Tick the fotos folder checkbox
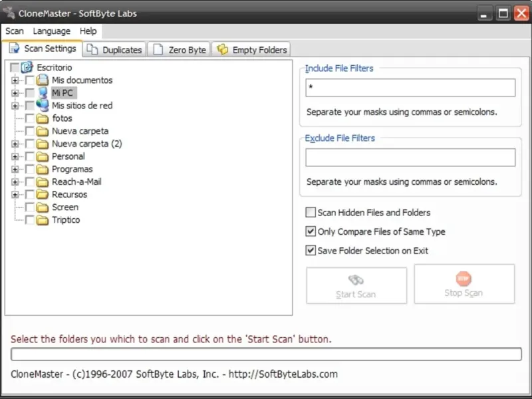The width and height of the screenshot is (532, 399). [x=30, y=118]
